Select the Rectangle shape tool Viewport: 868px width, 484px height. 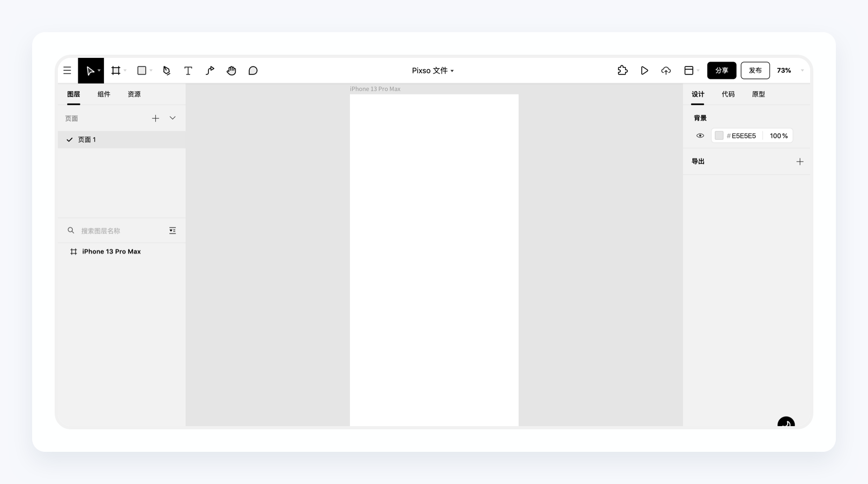pos(141,71)
